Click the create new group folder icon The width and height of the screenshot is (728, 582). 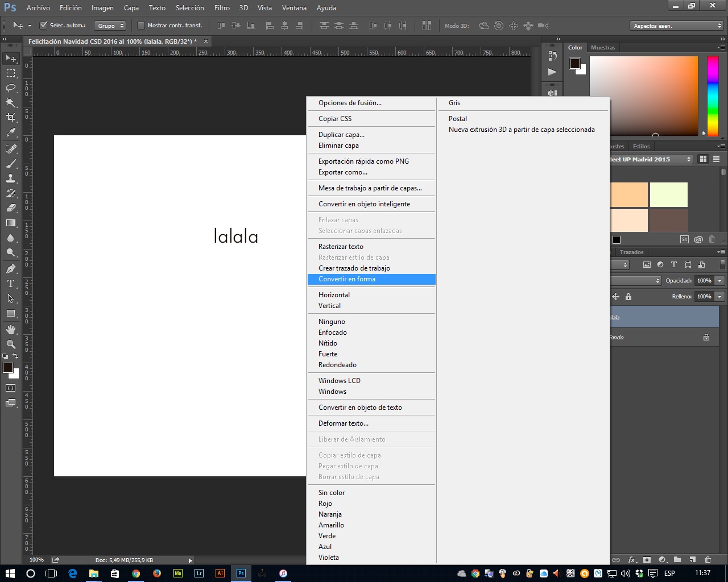point(677,560)
